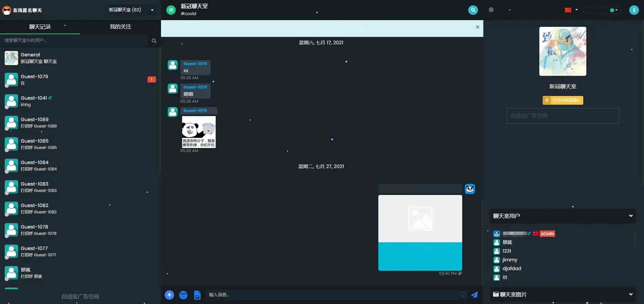Open the Guest-1077 conversation
The width and height of the screenshot is (644, 304).
point(80,251)
